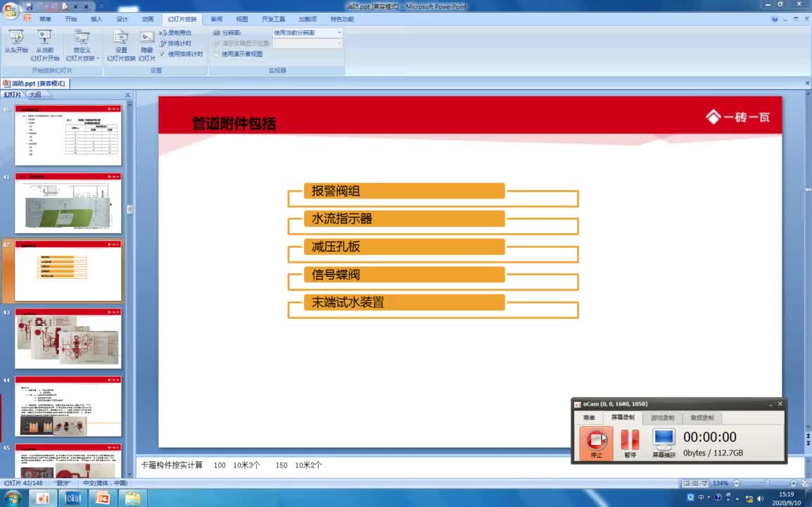
Task: Select the 消防.ppt document tab
Action: [x=34, y=84]
